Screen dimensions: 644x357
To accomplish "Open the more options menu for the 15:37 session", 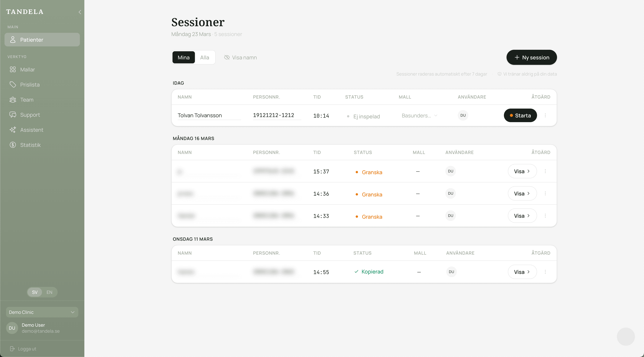I will pyautogui.click(x=545, y=171).
